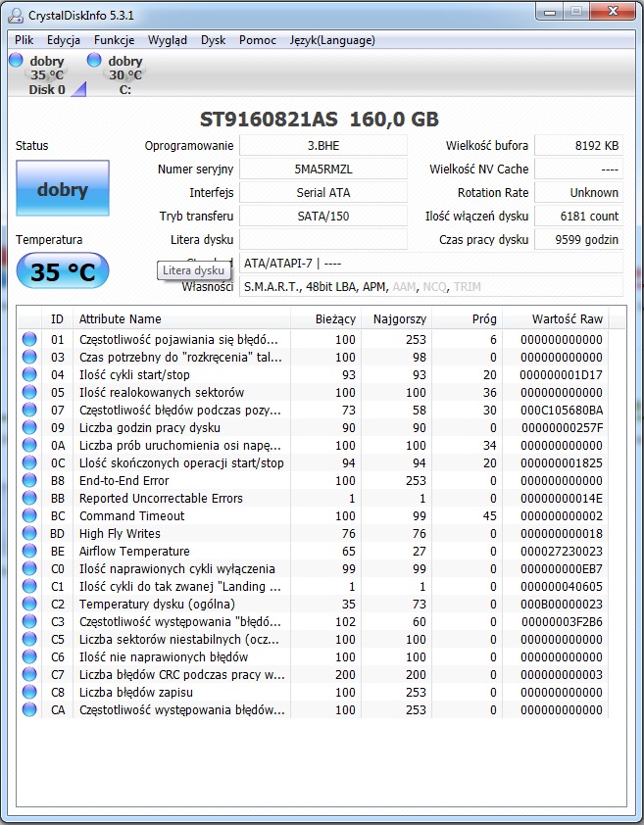Click raw value 000C105680BA

[562, 410]
